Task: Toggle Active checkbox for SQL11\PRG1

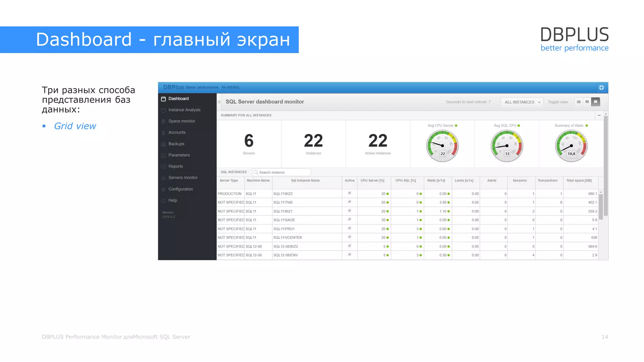Action: click(x=349, y=228)
